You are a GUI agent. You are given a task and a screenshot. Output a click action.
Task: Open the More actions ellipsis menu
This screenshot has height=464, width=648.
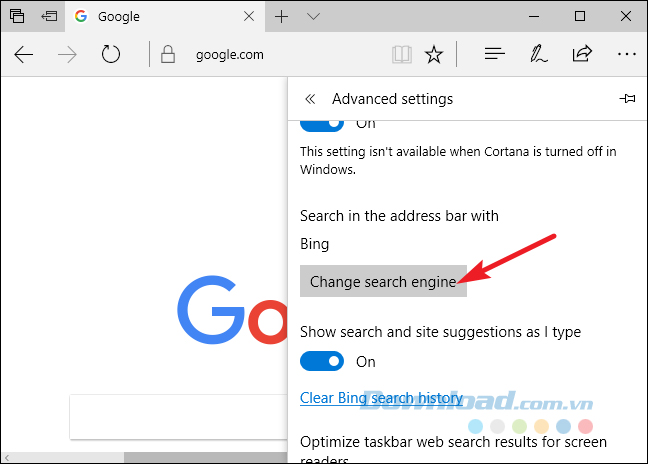[627, 54]
